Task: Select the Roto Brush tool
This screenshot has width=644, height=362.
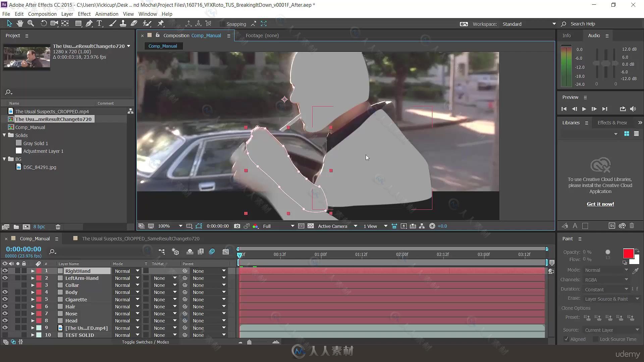Action: click(x=147, y=23)
